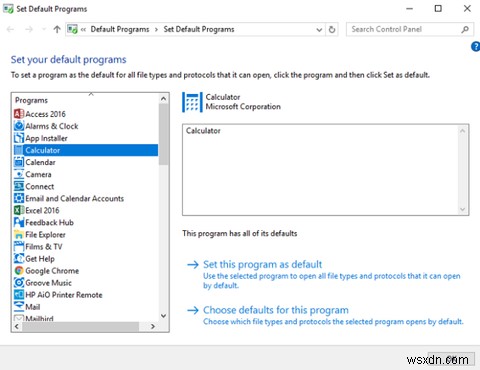Navigate forward with the right arrow

pos(29,29)
